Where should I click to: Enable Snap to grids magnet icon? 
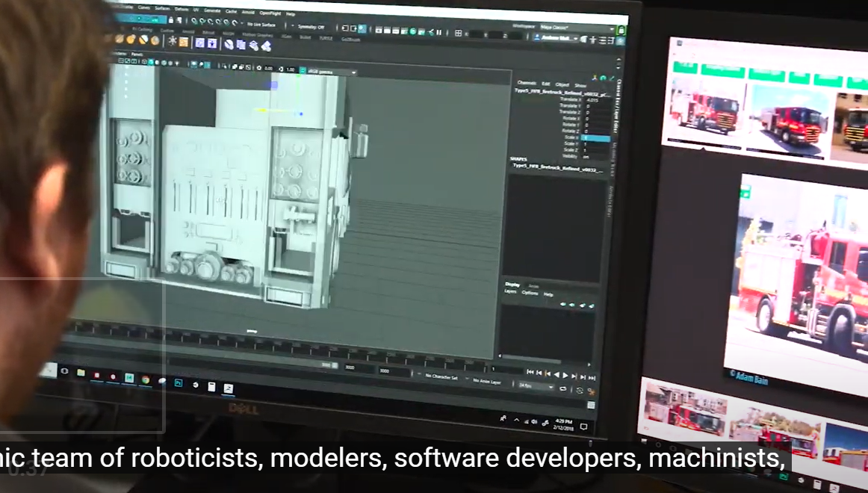tap(194, 21)
